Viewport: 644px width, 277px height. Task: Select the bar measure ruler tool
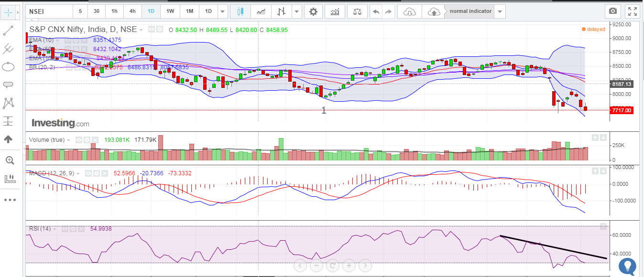pyautogui.click(x=9, y=179)
